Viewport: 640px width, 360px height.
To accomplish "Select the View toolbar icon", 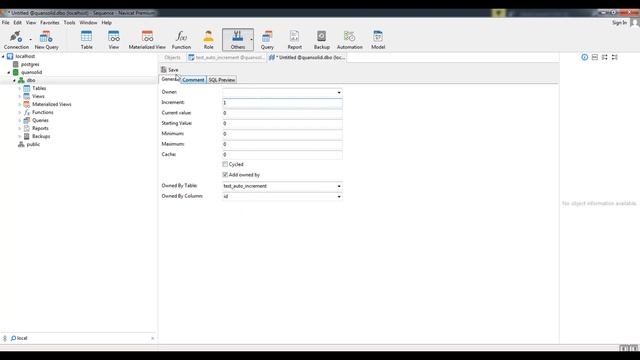I will (113, 37).
